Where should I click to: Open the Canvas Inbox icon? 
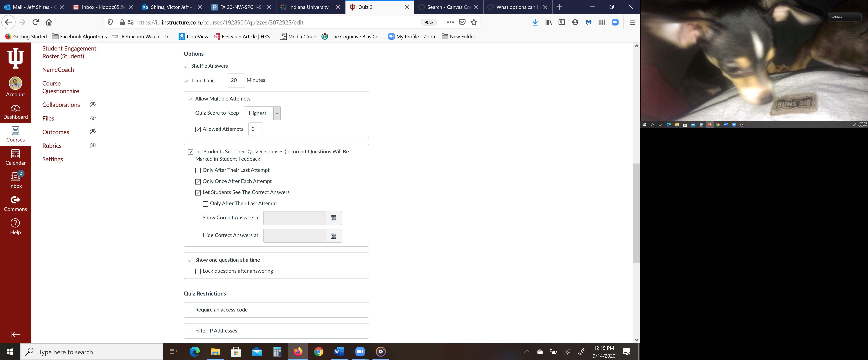[16, 180]
